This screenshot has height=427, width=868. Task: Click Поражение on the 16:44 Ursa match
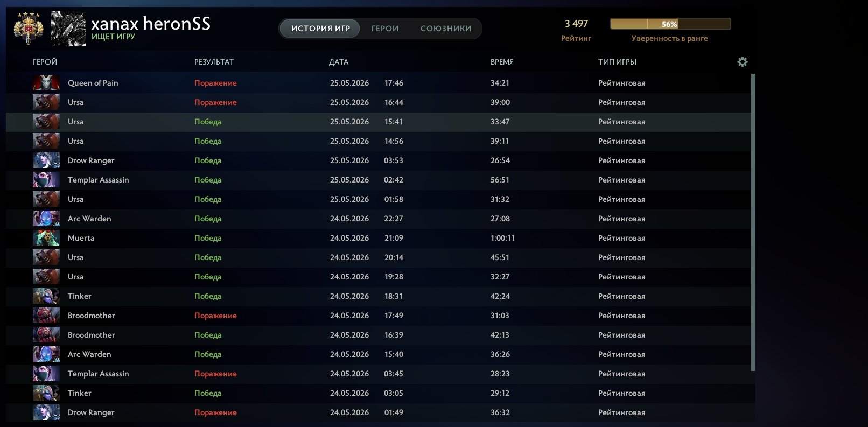click(x=215, y=102)
